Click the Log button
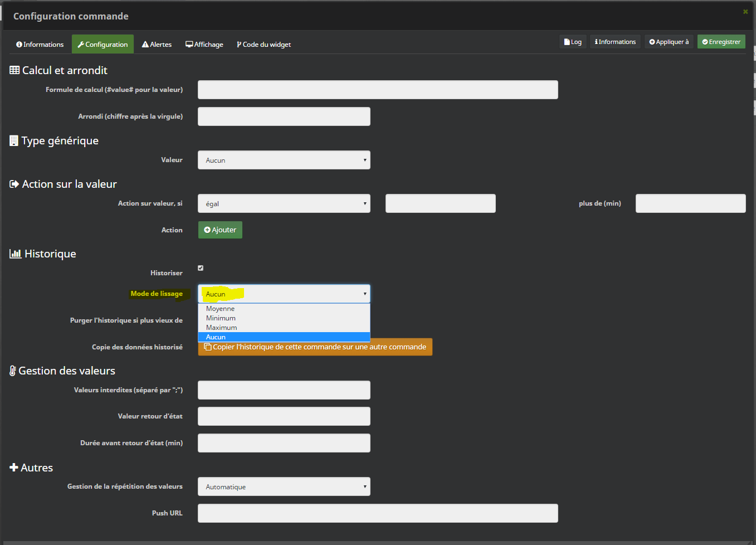Image resolution: width=756 pixels, height=545 pixels. (573, 42)
